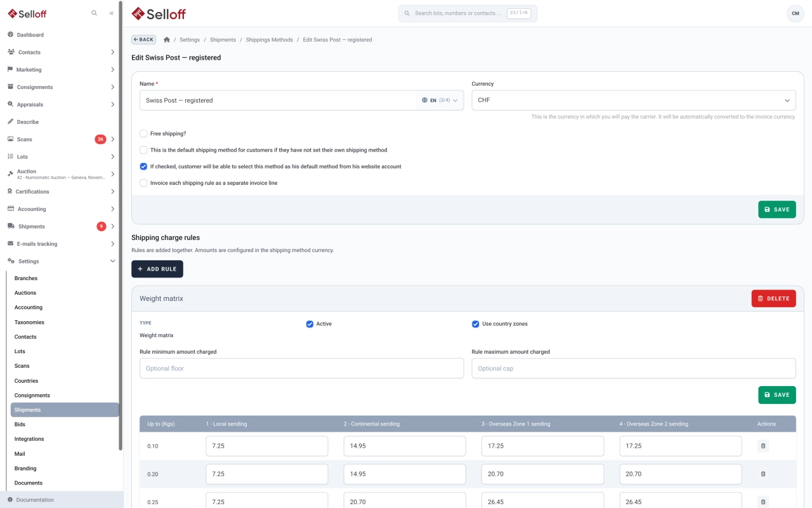Click the Selloff logo in top header
The width and height of the screenshot is (812, 508).
pos(159,13)
